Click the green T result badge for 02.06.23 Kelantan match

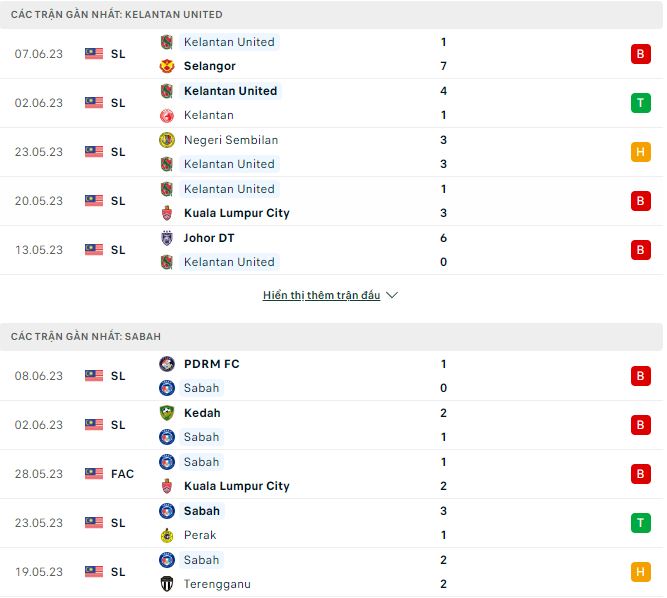640,103
